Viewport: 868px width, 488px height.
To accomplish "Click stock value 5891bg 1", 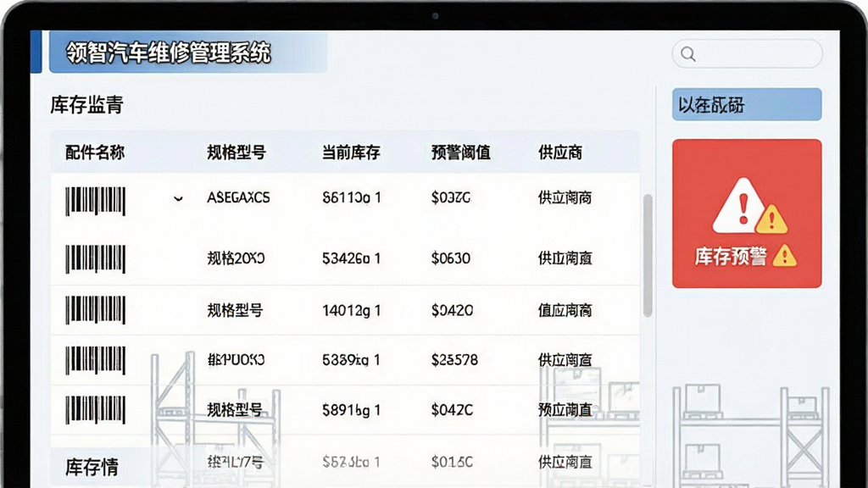I will (x=352, y=410).
